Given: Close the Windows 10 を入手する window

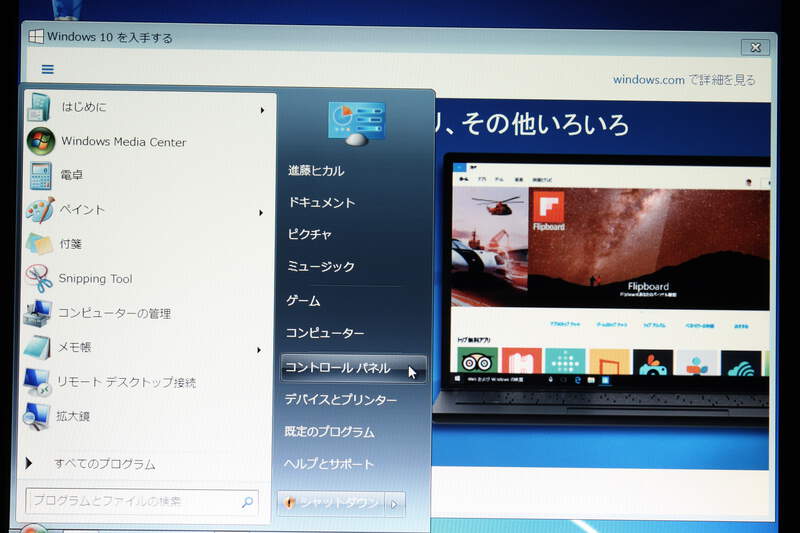Looking at the screenshot, I should click(x=755, y=47).
